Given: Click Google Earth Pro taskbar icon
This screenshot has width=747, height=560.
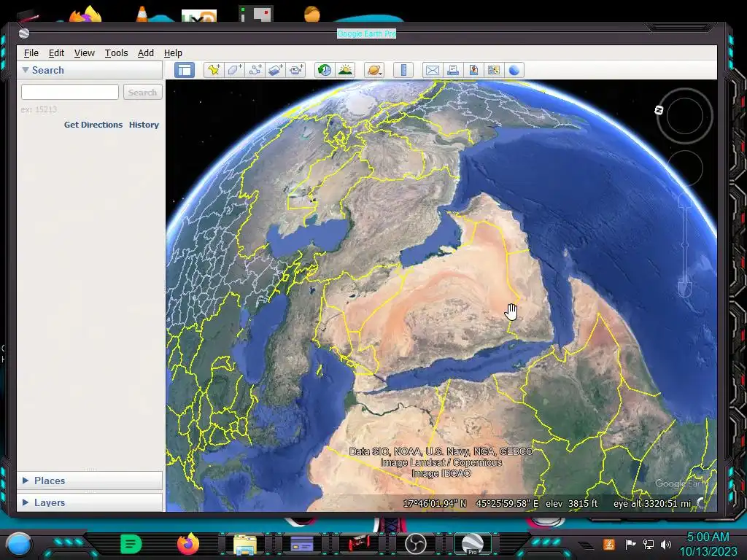Looking at the screenshot, I should click(x=473, y=544).
